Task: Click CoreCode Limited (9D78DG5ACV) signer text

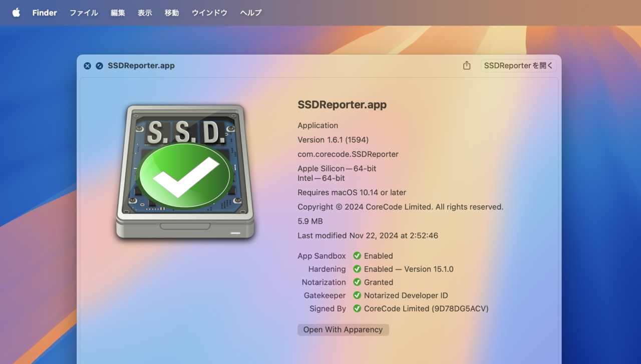Action: tap(426, 308)
